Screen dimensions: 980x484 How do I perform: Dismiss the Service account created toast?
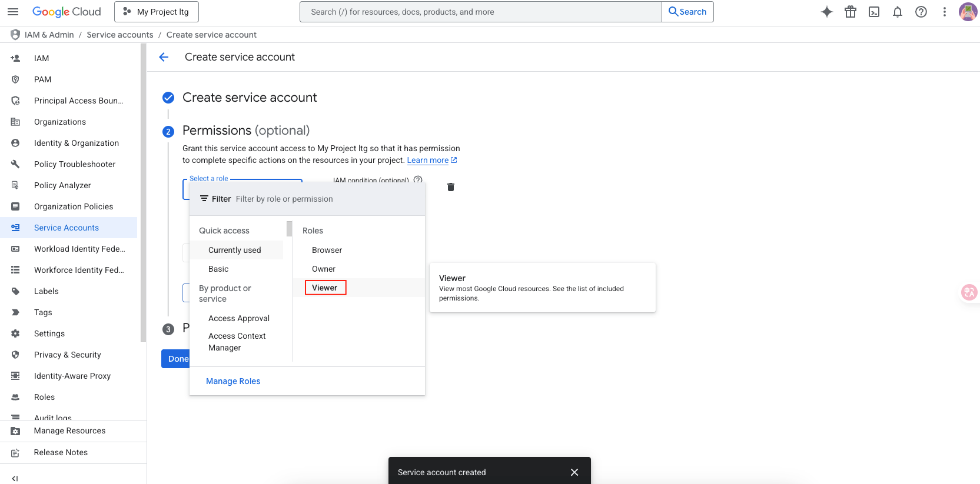(574, 472)
